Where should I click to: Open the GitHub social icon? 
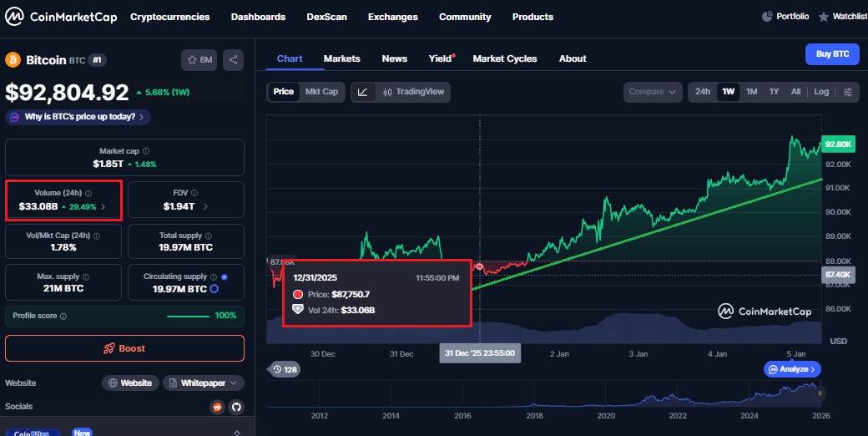pyautogui.click(x=236, y=407)
